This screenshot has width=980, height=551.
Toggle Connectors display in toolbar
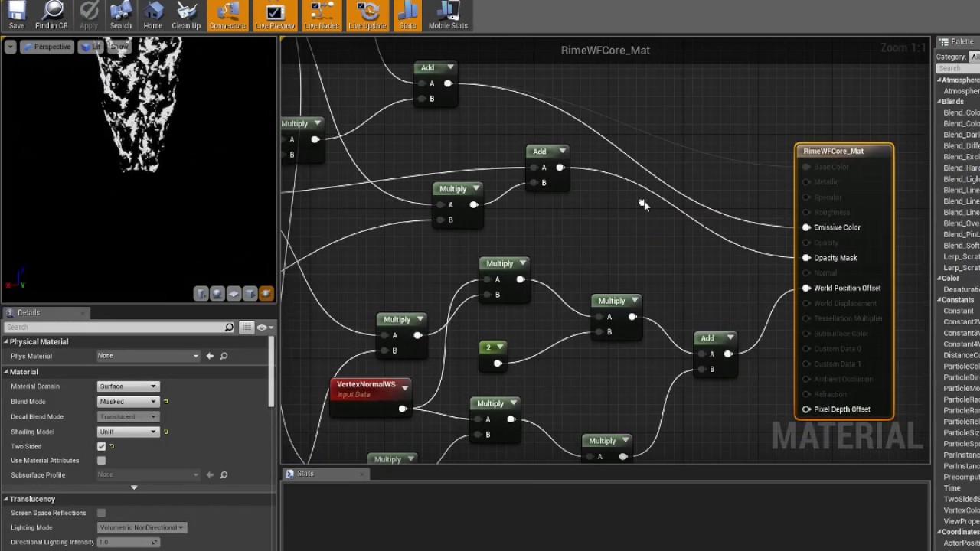227,15
